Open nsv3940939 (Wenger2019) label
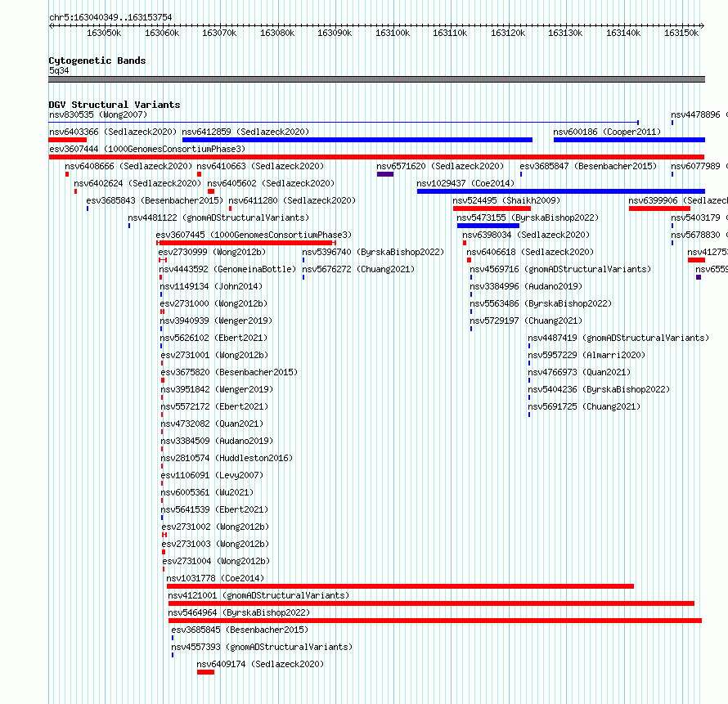This screenshot has height=704, width=728. click(x=216, y=321)
